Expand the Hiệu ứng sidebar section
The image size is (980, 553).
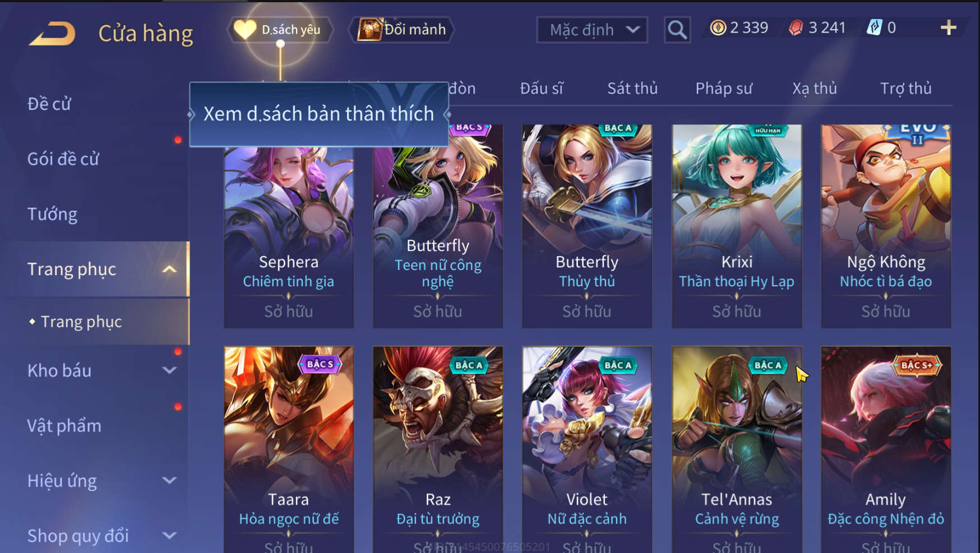169,481
